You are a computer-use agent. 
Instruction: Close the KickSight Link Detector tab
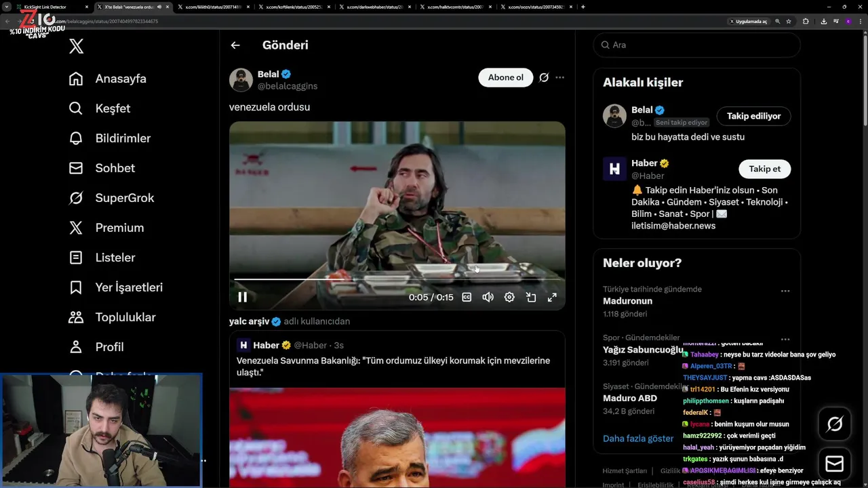[87, 7]
